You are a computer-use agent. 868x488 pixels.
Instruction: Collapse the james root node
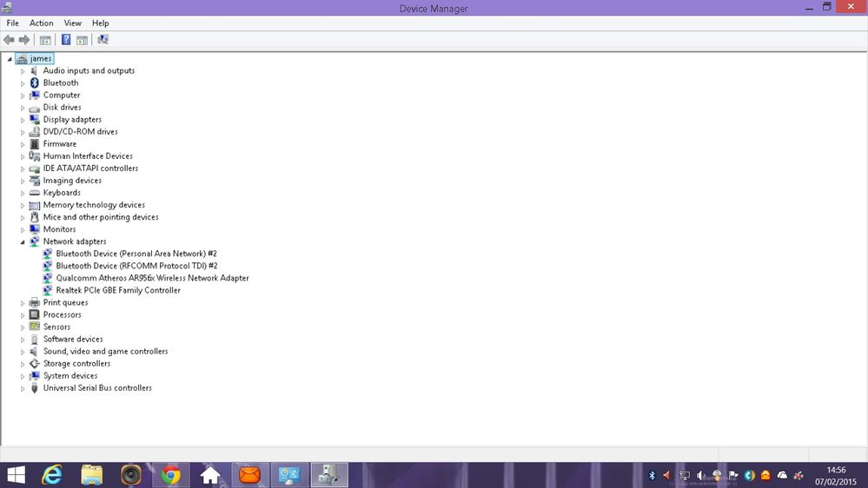tap(10, 59)
